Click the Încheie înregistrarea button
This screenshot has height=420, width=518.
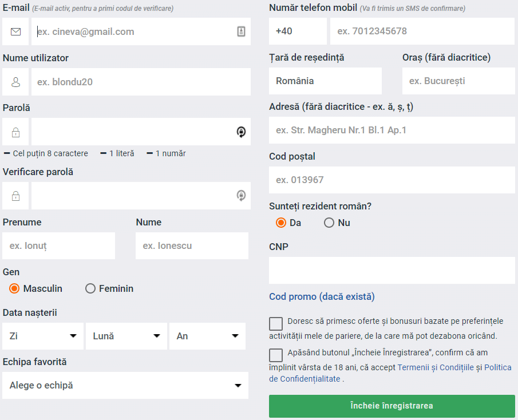pyautogui.click(x=392, y=406)
